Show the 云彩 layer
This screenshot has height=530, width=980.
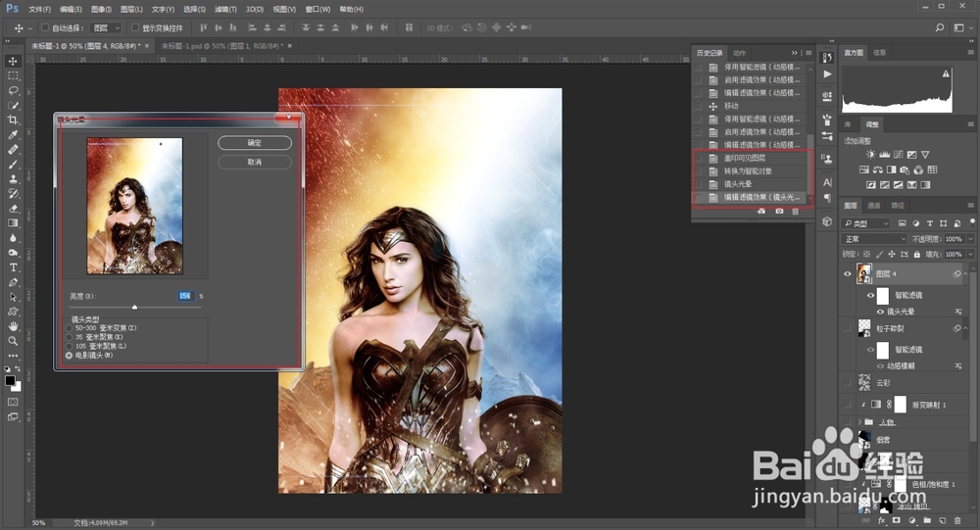pyautogui.click(x=848, y=382)
